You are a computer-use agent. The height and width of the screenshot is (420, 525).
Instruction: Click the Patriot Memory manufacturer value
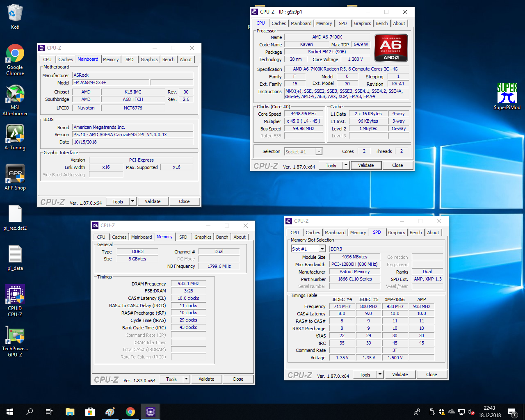pyautogui.click(x=355, y=272)
